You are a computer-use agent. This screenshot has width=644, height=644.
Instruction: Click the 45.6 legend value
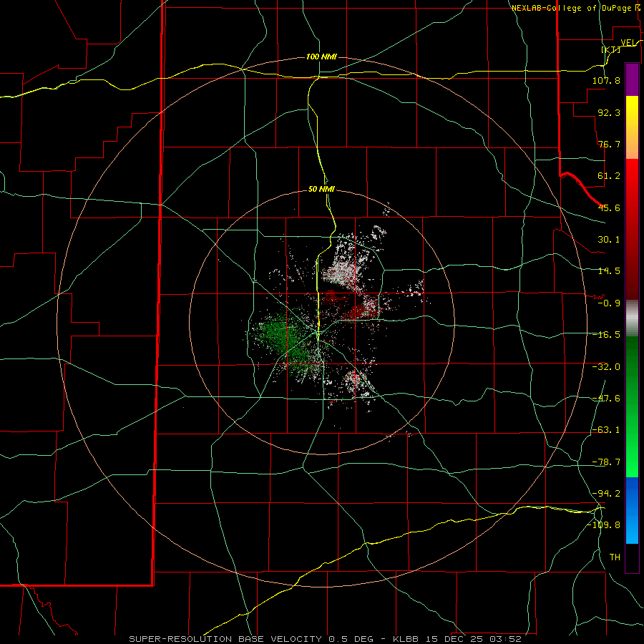(609, 208)
